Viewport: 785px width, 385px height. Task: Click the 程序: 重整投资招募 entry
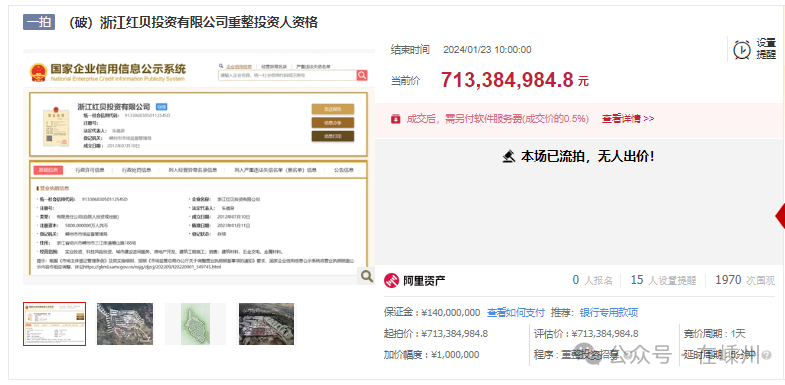tap(576, 355)
